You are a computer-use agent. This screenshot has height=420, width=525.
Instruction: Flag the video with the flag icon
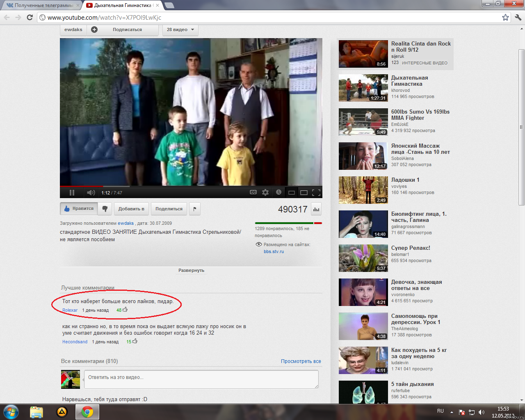coord(195,209)
